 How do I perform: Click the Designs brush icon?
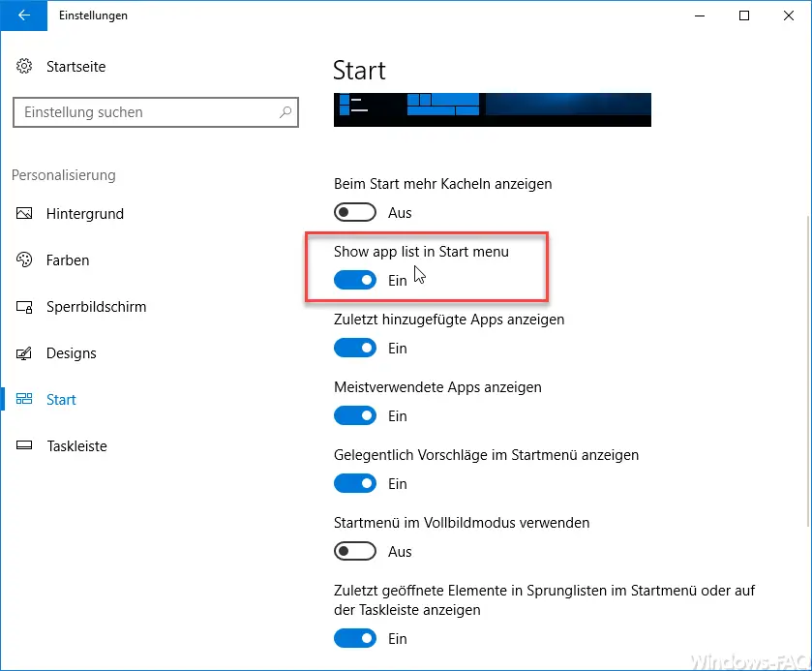coord(24,353)
